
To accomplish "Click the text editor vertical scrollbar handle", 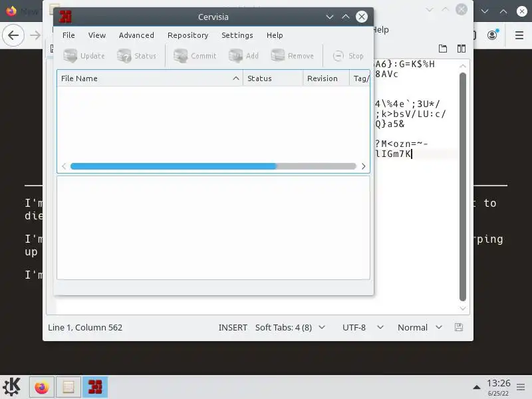I will tap(463, 187).
